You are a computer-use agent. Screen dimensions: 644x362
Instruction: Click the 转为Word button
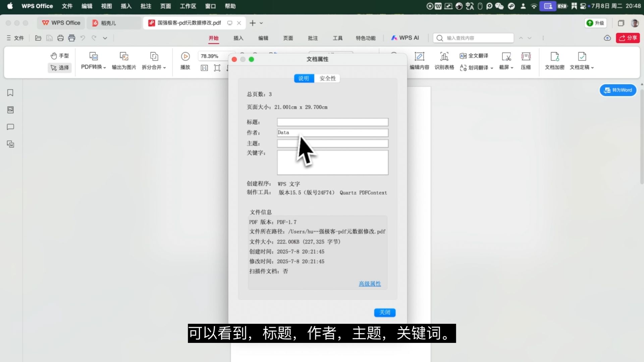pos(618,90)
